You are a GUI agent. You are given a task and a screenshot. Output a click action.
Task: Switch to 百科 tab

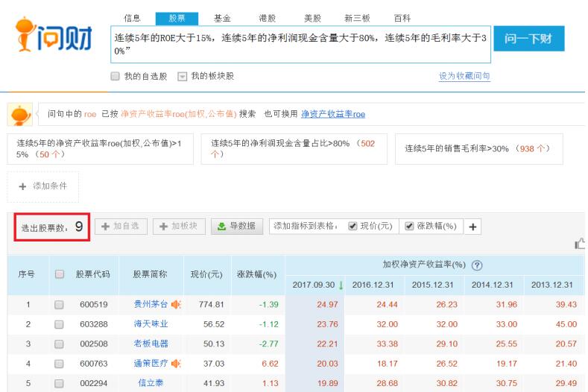(x=402, y=18)
